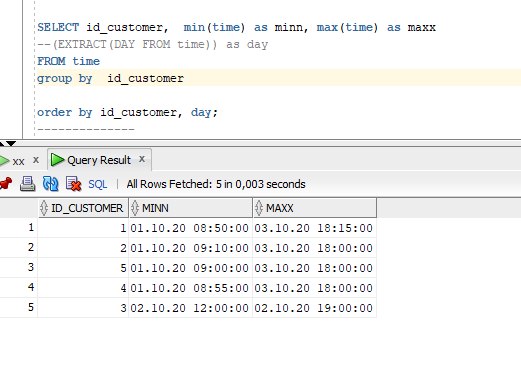Click 'All Rows Fetched' status text

(x=216, y=184)
